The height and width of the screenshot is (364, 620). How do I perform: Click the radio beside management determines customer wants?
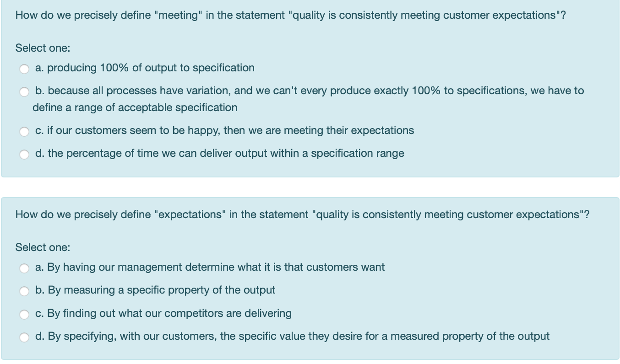point(24,268)
